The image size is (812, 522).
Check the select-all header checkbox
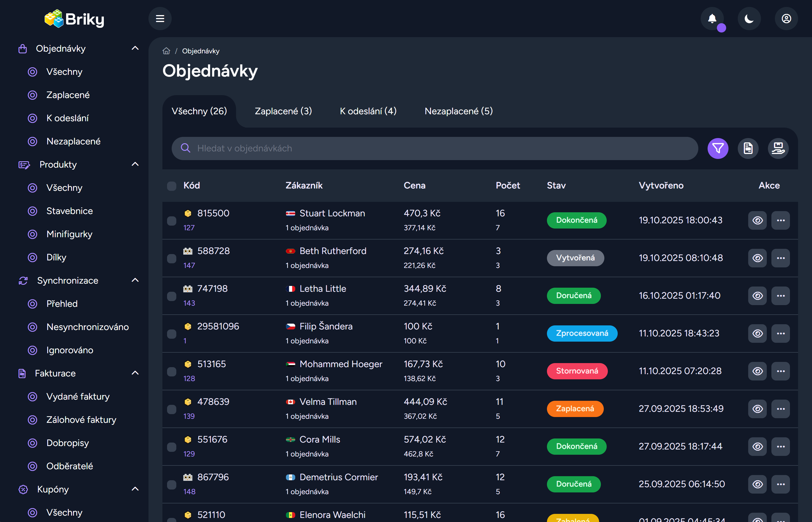click(x=172, y=186)
